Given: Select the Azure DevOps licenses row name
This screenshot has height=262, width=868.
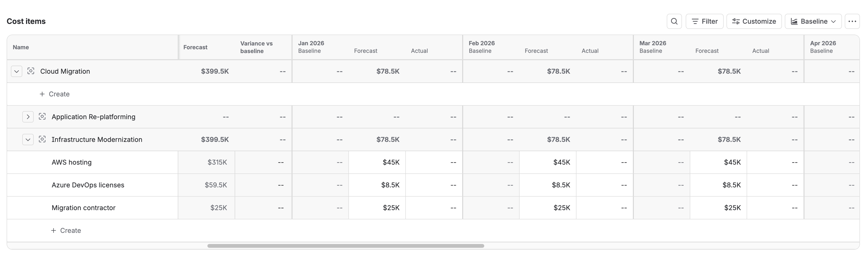Looking at the screenshot, I should click(x=88, y=185).
